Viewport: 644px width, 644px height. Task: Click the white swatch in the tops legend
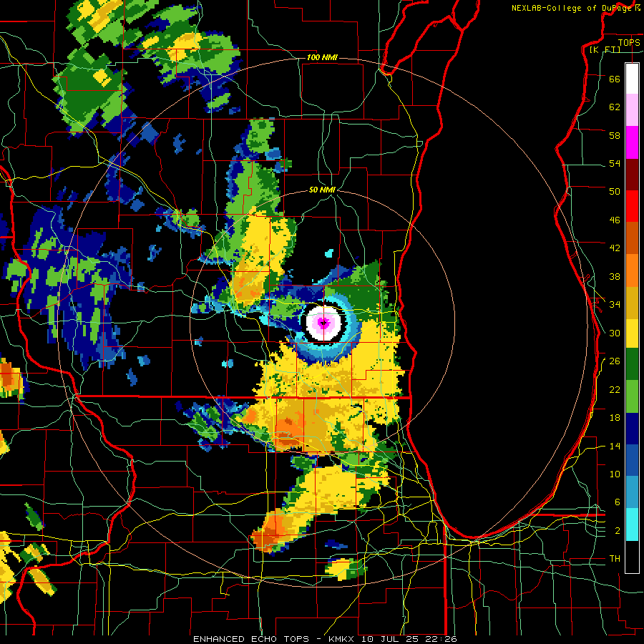click(632, 79)
